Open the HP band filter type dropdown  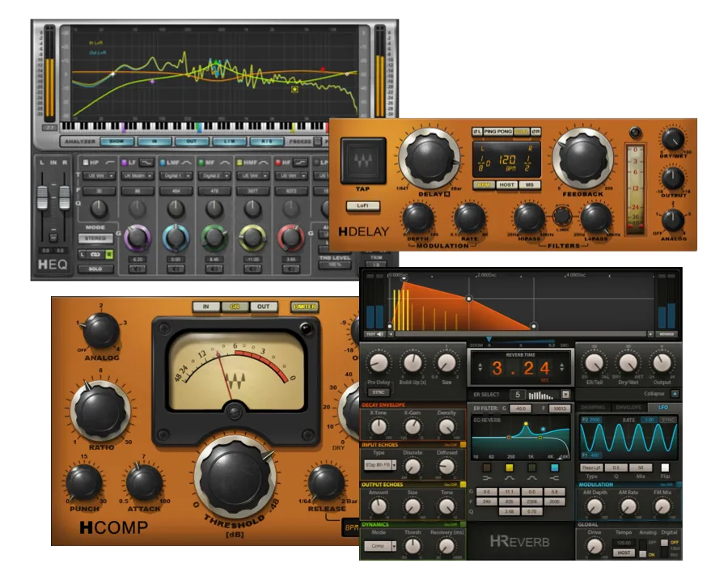(x=99, y=176)
